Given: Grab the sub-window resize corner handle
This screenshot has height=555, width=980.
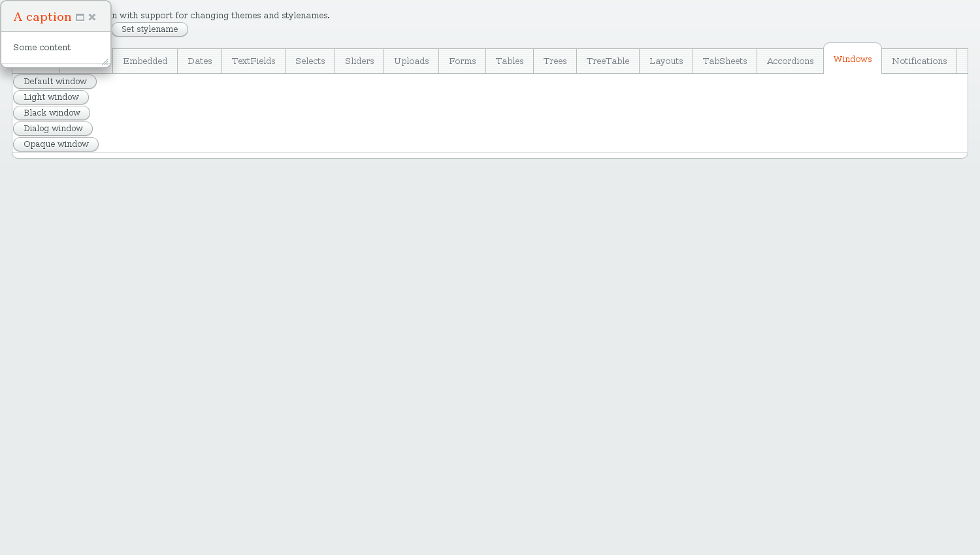Looking at the screenshot, I should [105, 62].
